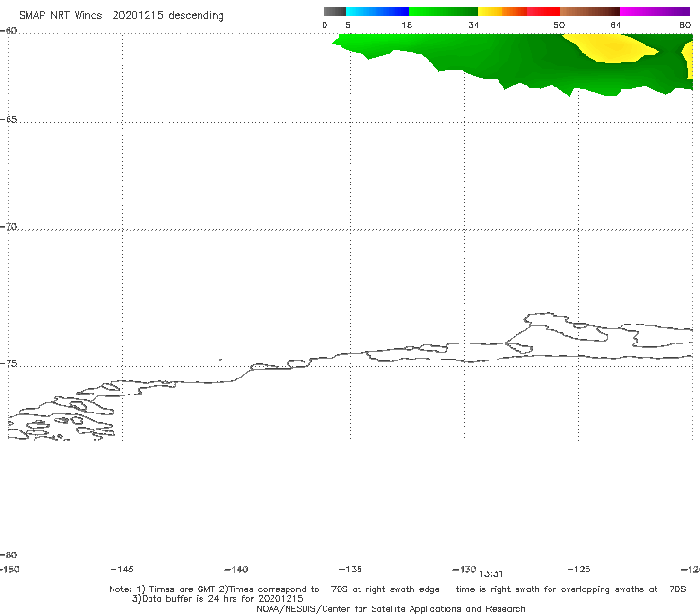Click the gray segment of the color bar
700x615 pixels.
[x=334, y=11]
